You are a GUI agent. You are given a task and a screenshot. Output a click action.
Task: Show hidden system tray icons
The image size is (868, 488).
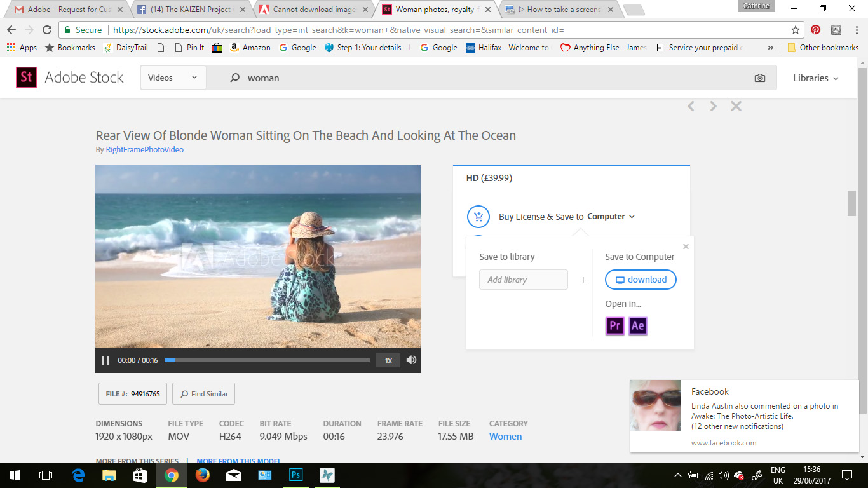point(677,475)
